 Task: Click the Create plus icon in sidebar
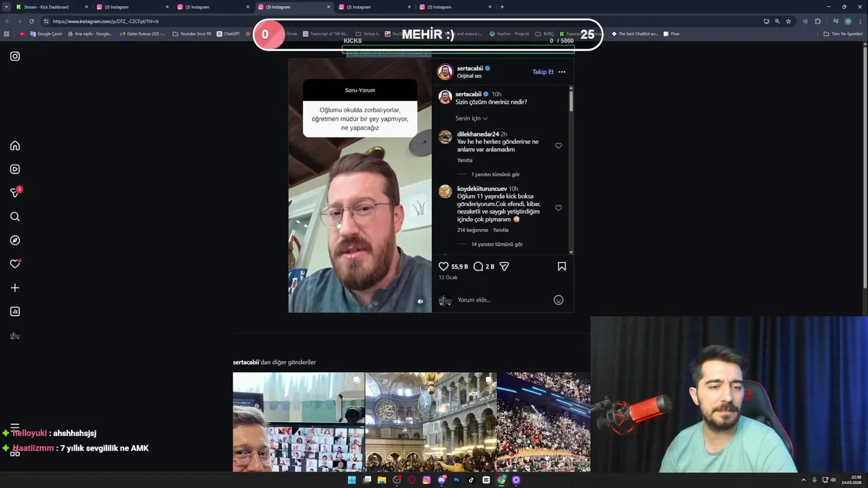click(15, 288)
